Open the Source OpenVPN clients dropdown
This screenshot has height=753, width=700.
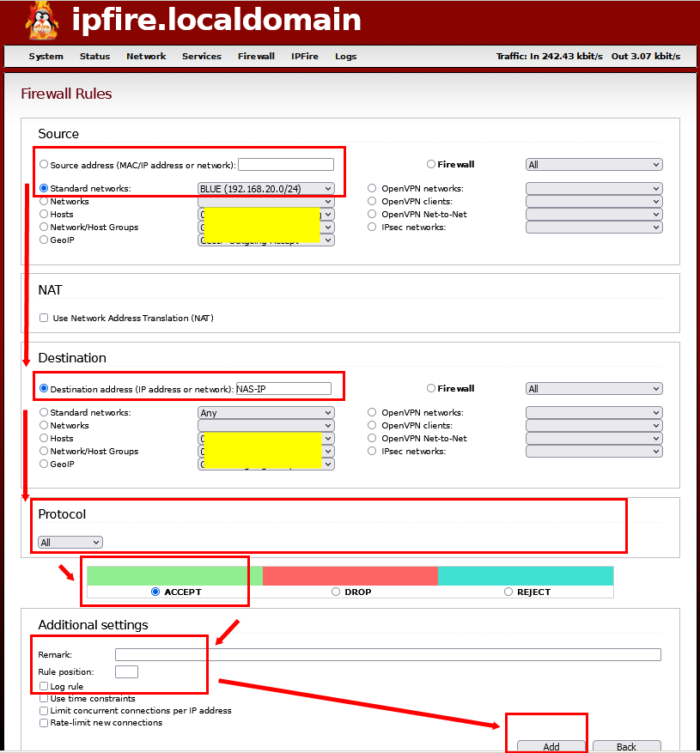pyautogui.click(x=593, y=201)
